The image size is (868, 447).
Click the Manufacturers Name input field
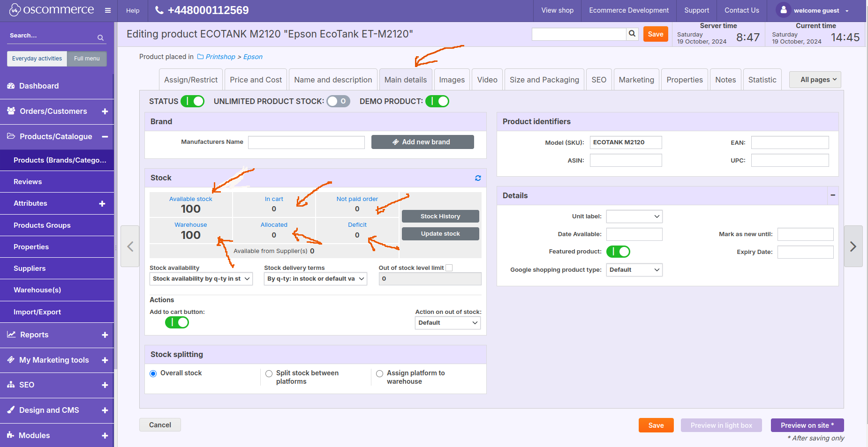click(306, 142)
